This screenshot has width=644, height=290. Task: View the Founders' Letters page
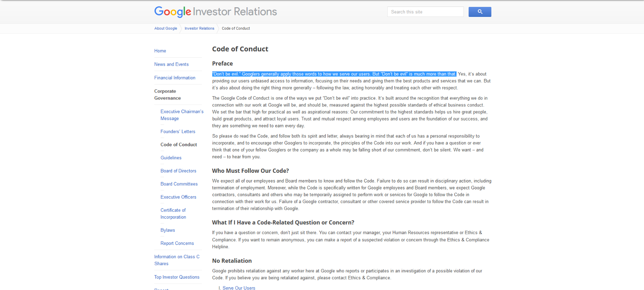(x=178, y=132)
